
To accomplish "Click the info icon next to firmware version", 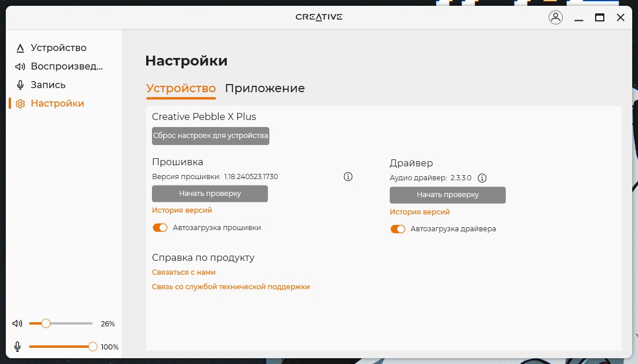I will [x=348, y=177].
